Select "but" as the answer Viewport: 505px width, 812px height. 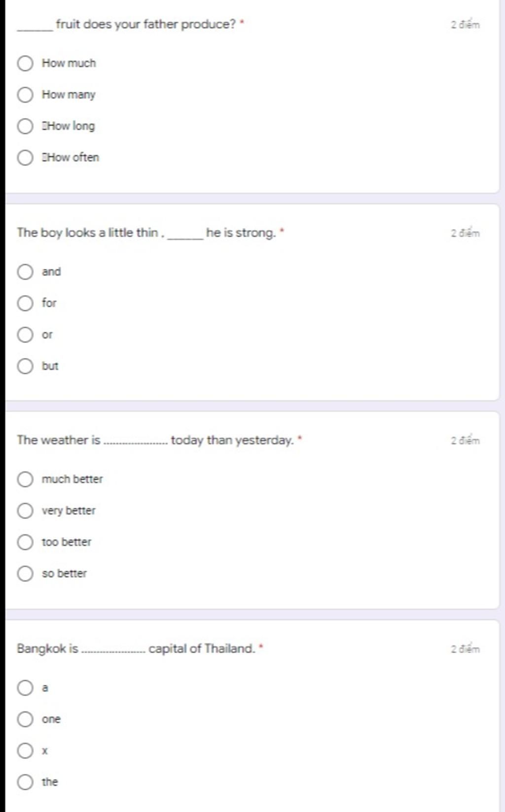(x=25, y=366)
